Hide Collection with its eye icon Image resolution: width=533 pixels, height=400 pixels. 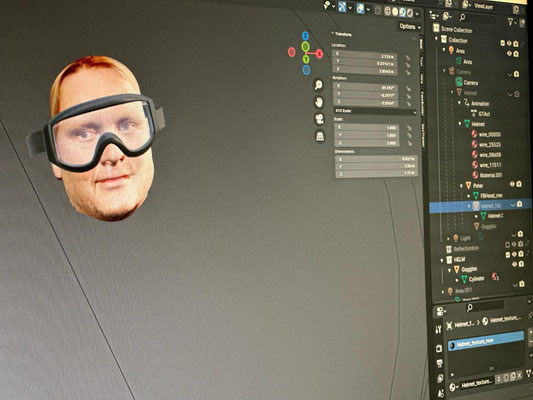point(509,43)
